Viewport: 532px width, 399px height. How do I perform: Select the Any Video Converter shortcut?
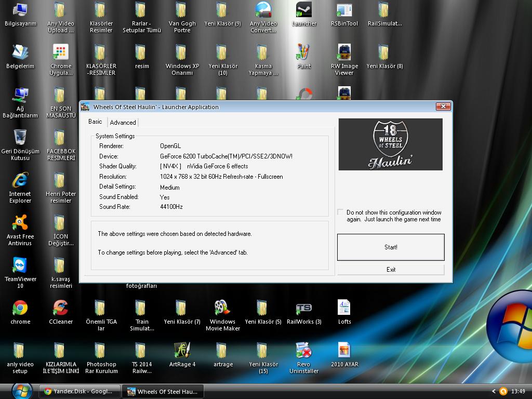point(263,17)
